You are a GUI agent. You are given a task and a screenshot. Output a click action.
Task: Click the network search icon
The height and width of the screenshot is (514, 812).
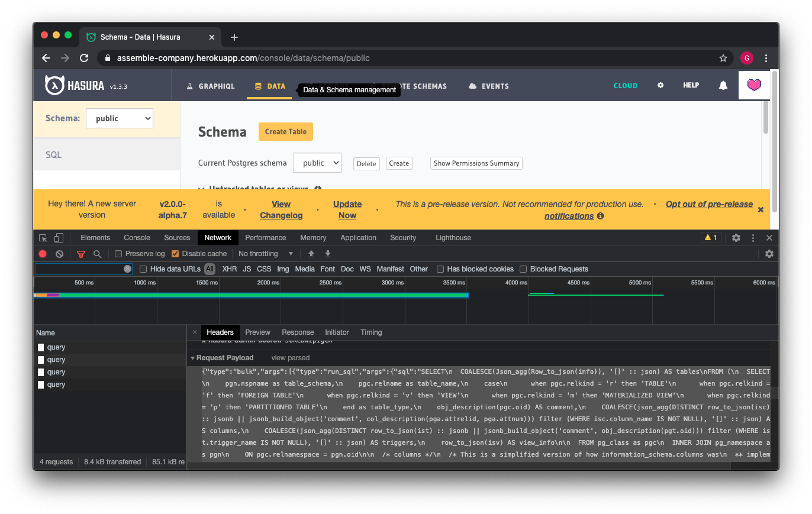point(97,254)
